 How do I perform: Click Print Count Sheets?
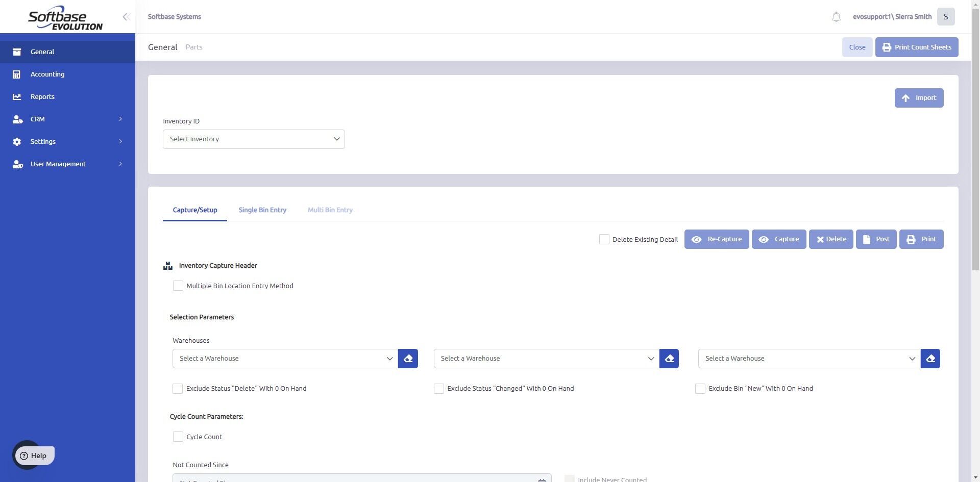(917, 47)
